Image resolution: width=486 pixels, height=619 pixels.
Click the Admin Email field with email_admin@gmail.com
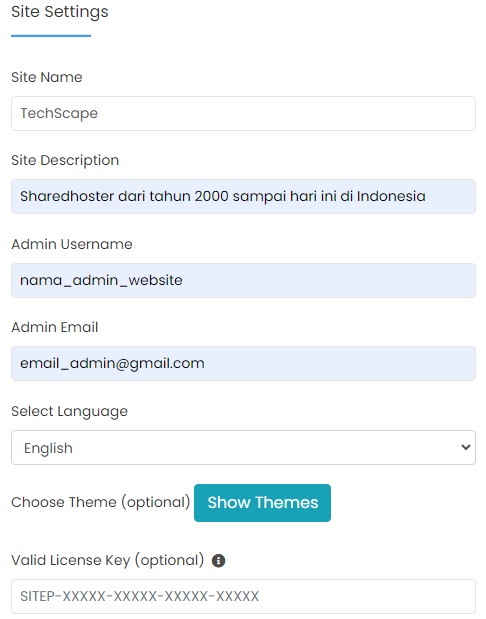tap(243, 364)
